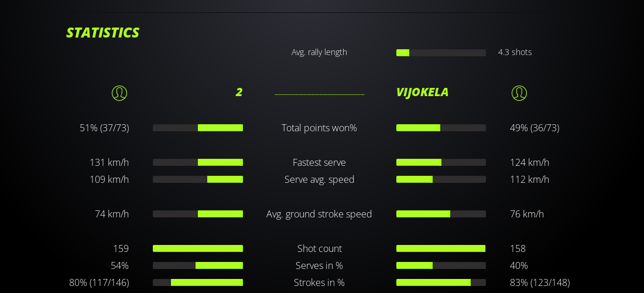Click the Avg. rally length progress bar
644x293 pixels.
pos(441,53)
